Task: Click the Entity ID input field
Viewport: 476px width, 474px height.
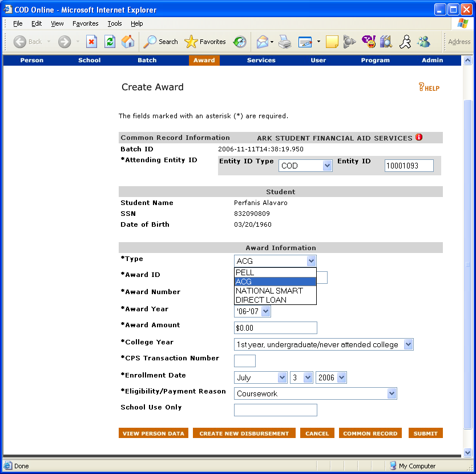Action: (409, 166)
